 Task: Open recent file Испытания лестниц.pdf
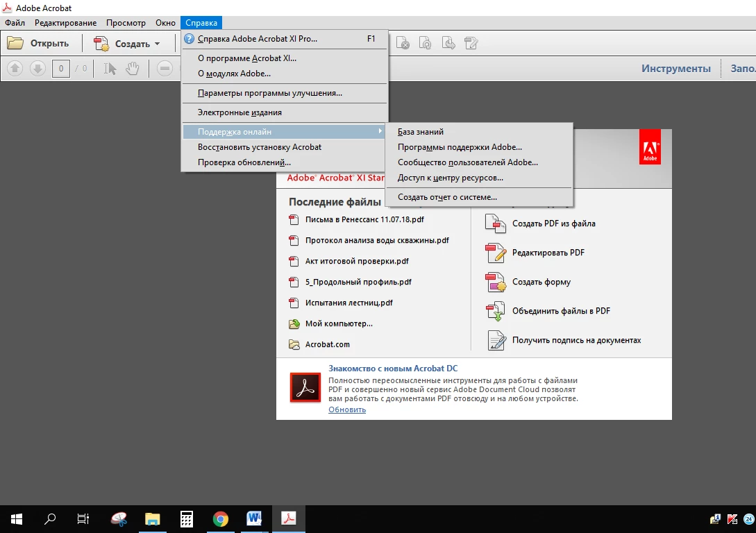point(349,303)
